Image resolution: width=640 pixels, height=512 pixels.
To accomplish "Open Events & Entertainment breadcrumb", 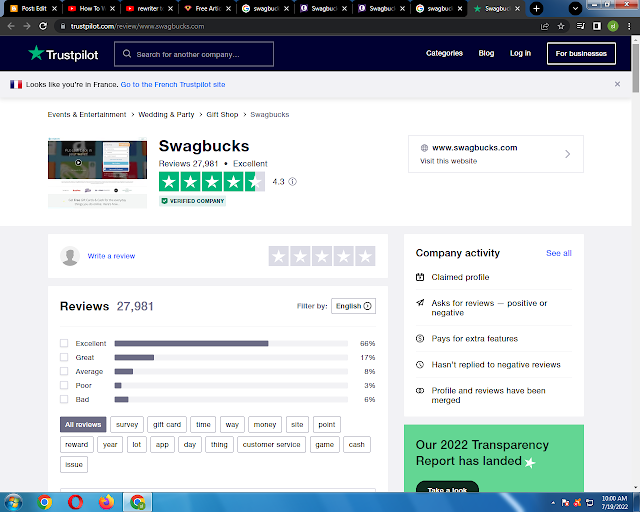I will pos(87,114).
